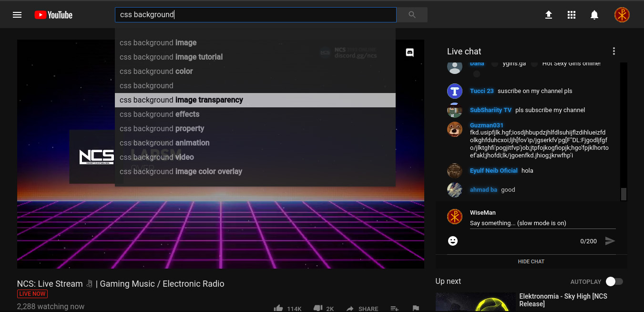Open the account avatar menu
Image resolution: width=644 pixels, height=312 pixels.
[x=622, y=15]
